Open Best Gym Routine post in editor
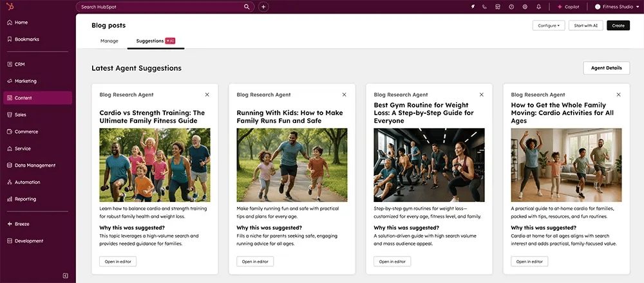 (392, 261)
